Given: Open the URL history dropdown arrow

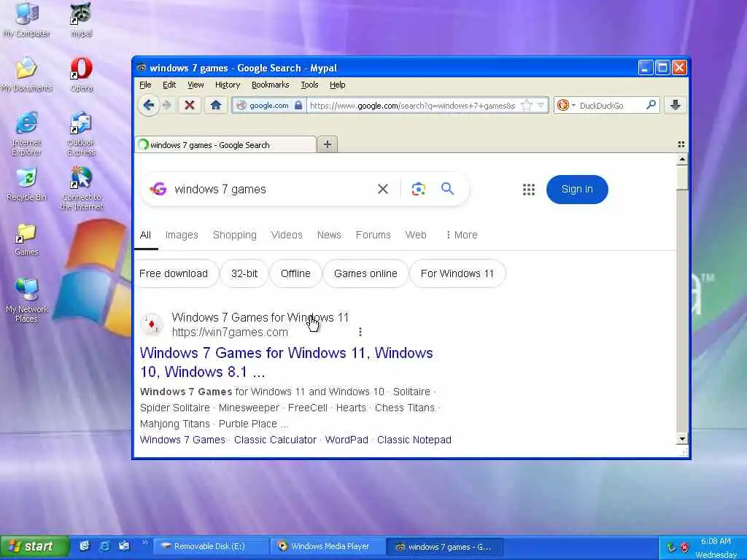Looking at the screenshot, I should click(x=541, y=105).
